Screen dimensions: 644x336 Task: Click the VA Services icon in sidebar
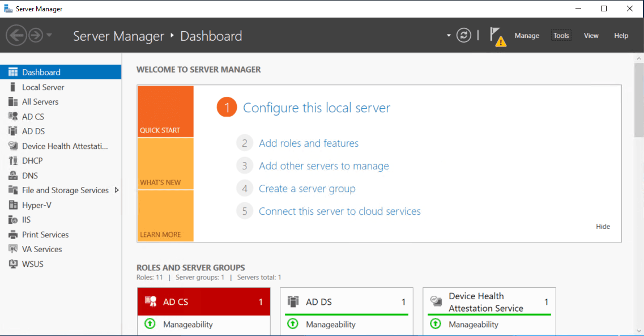click(x=13, y=249)
